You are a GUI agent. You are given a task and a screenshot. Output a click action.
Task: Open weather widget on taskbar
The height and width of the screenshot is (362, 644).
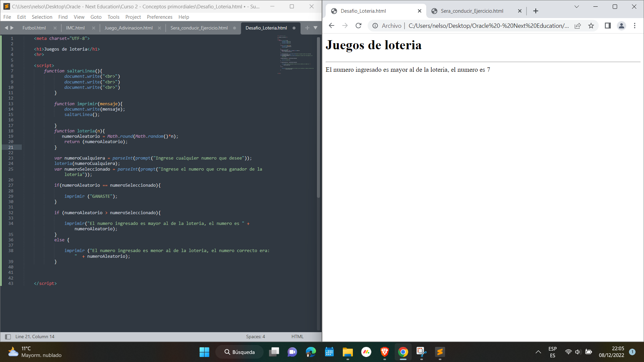[35, 352]
